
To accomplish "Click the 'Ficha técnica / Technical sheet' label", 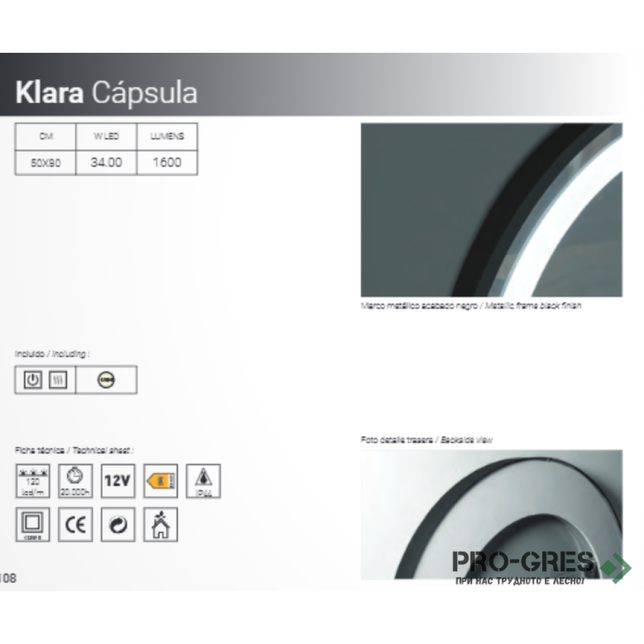I will (74, 451).
